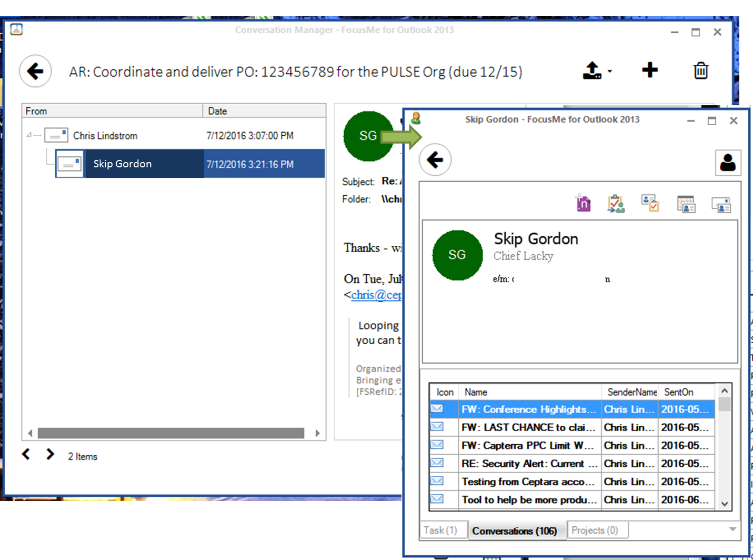Select the FW: Capterra PPC Limit row
Image resolution: width=753 pixels, height=560 pixels.
coord(573,445)
